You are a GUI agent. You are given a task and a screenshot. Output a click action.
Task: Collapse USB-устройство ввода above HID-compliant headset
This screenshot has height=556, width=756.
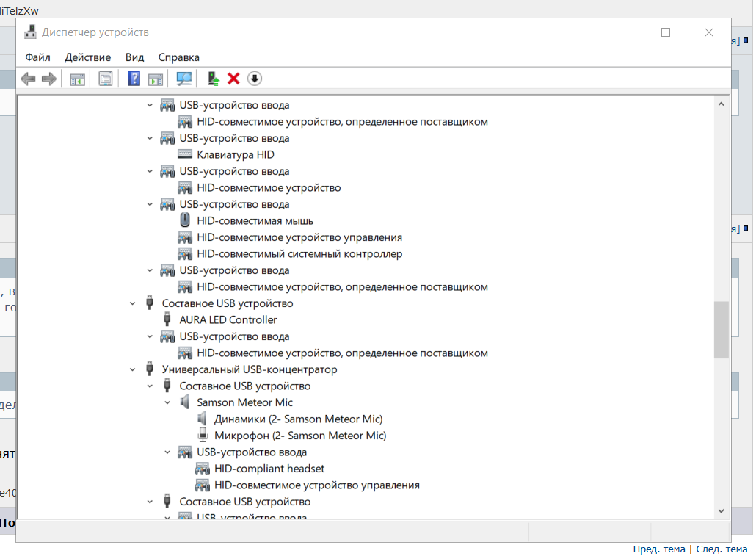pyautogui.click(x=167, y=452)
